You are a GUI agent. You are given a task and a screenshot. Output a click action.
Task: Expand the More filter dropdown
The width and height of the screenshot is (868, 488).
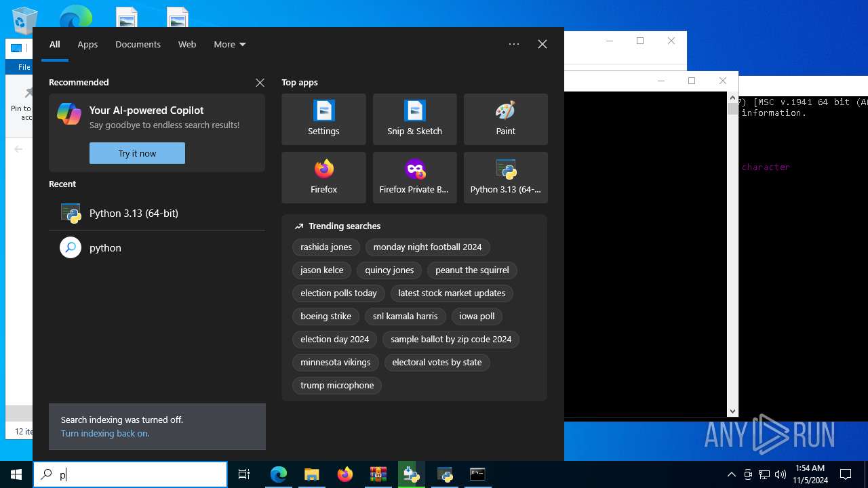click(230, 44)
